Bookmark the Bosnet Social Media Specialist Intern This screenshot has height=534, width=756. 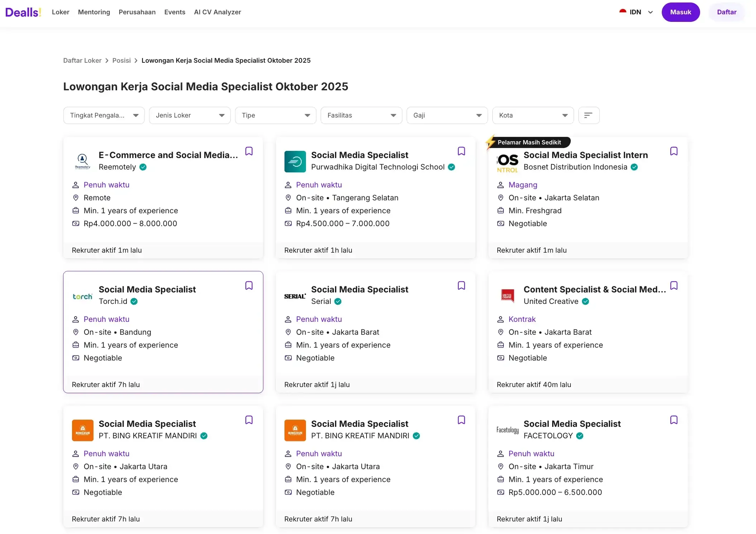coord(674,151)
